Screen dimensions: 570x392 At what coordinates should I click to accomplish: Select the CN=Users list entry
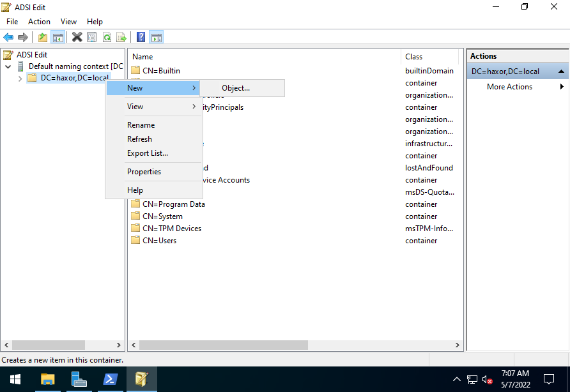[x=159, y=241]
